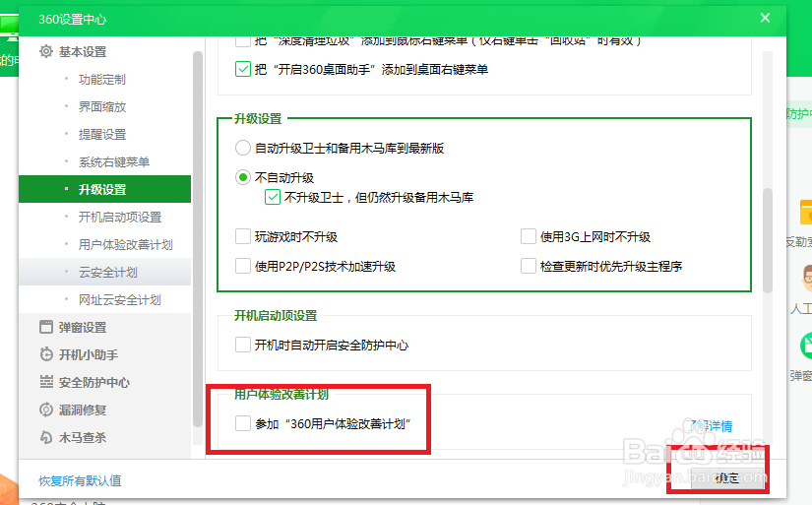Uncheck 不升级卫士，但仍然升级备用木马库
The image size is (812, 505).
(x=273, y=197)
